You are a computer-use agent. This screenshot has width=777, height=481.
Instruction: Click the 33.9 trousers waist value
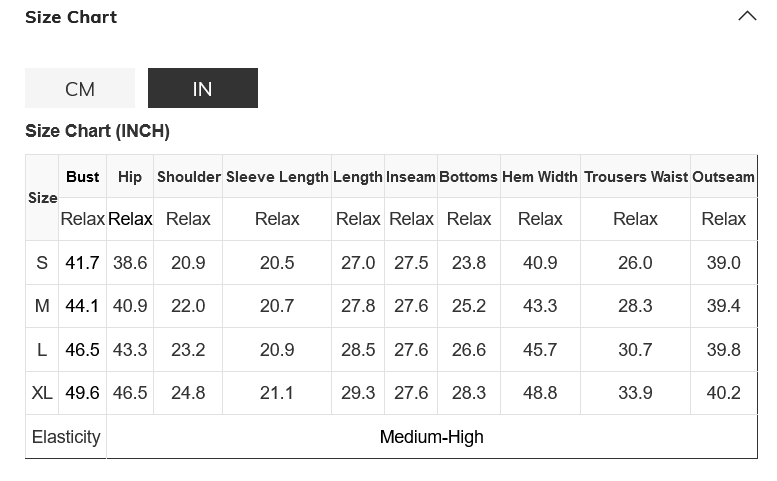click(635, 393)
